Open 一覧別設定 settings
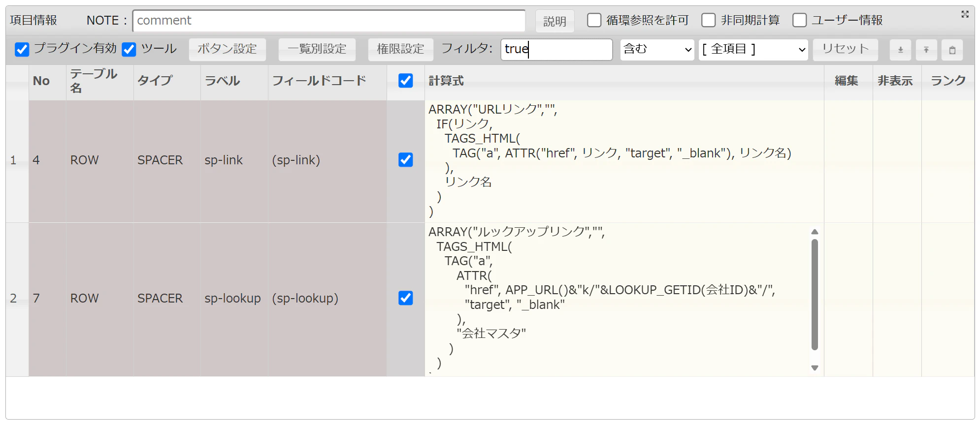This screenshot has height=426, width=980. pos(317,49)
